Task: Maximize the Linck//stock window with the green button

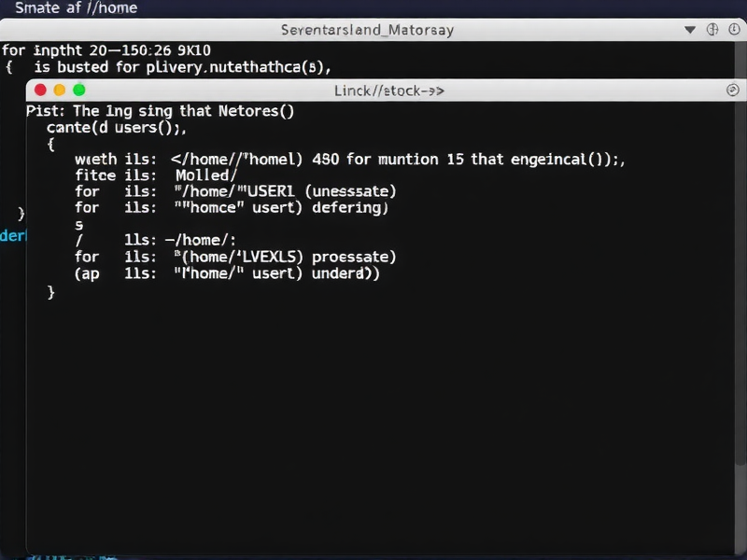Action: [x=78, y=91]
